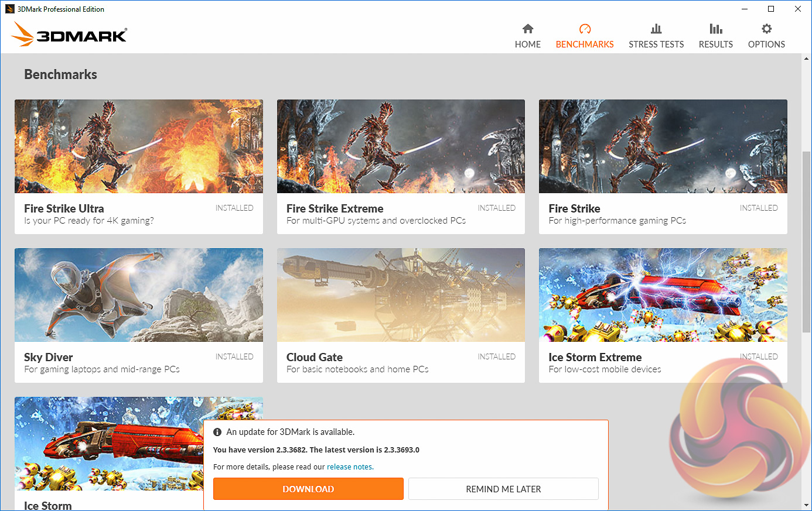The height and width of the screenshot is (511, 812).
Task: Click the Stress Tests bar chart icon
Action: click(x=656, y=29)
